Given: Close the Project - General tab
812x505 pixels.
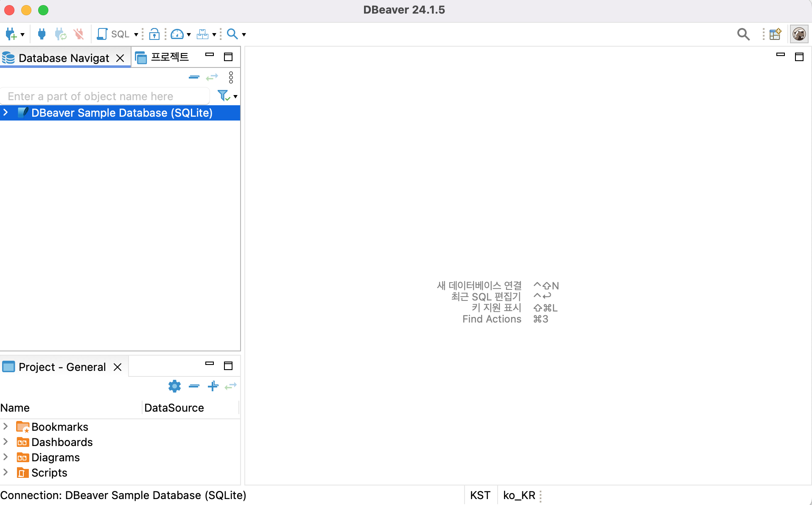Looking at the screenshot, I should click(x=118, y=367).
